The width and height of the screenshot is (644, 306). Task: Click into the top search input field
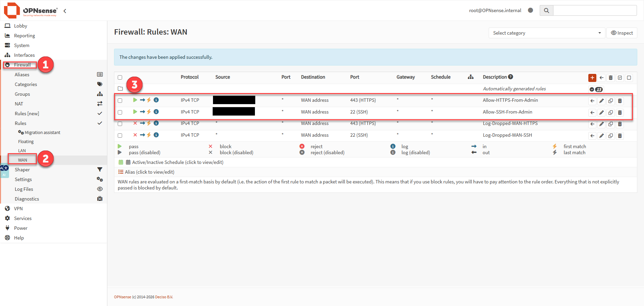click(594, 10)
